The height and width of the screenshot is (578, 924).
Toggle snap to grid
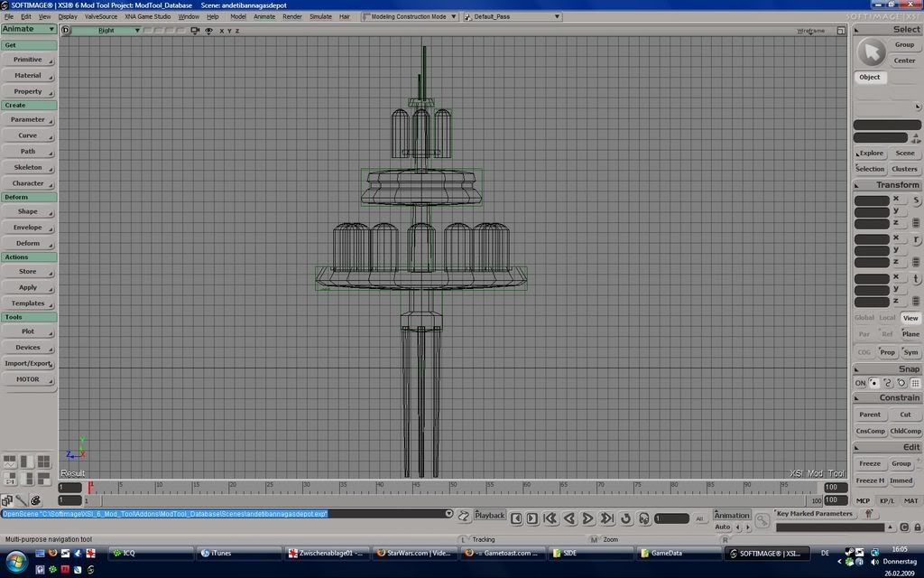click(x=915, y=383)
